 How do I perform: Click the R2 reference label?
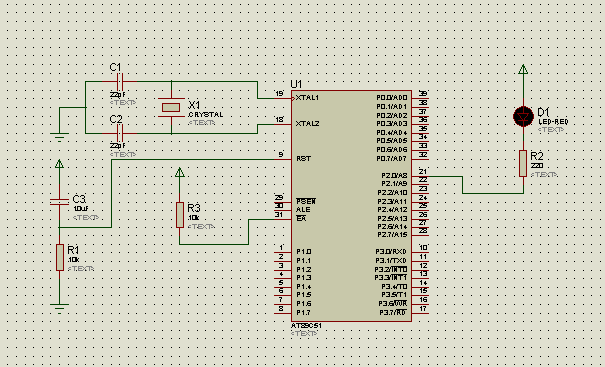pos(537,156)
